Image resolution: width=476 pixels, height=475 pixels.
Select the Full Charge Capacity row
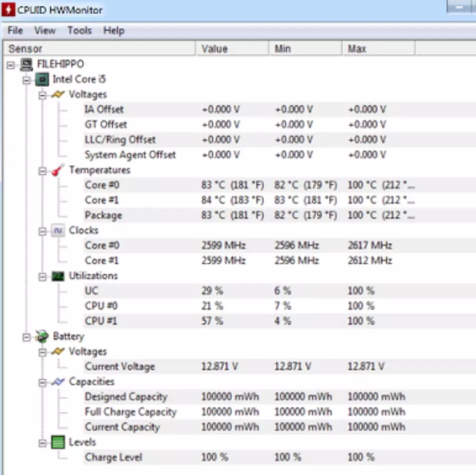click(x=279, y=412)
